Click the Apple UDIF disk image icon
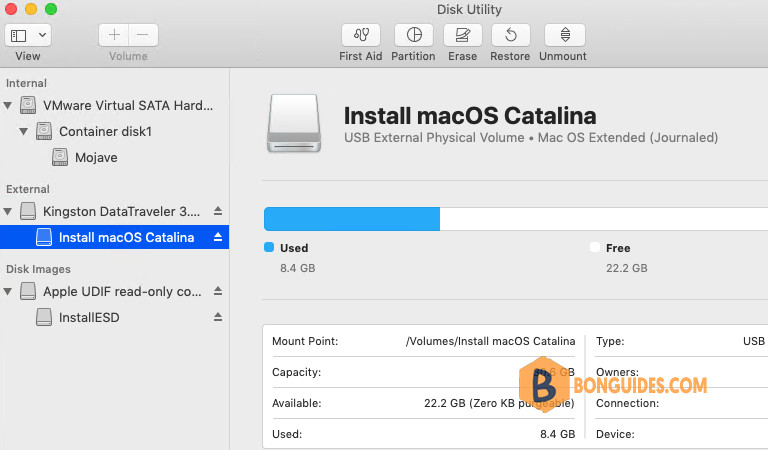 pos(28,291)
